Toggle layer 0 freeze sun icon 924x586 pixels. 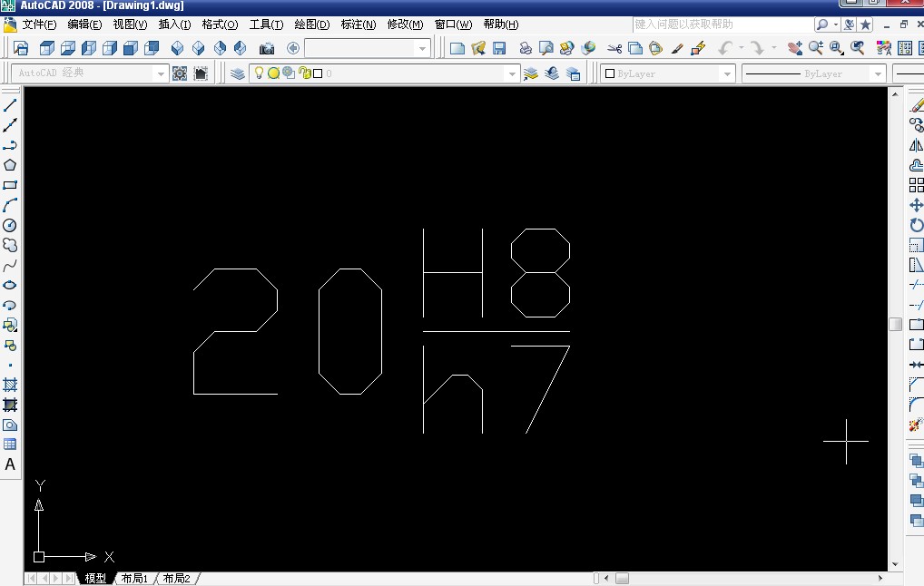(x=273, y=73)
